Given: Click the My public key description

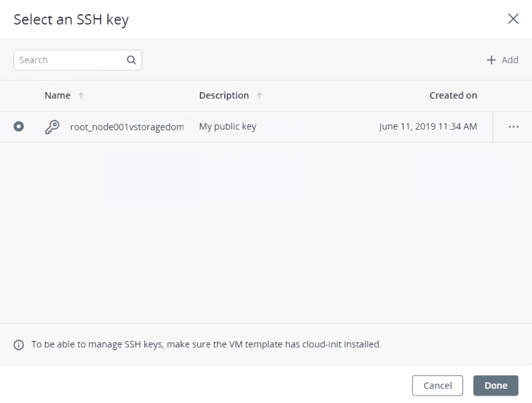Looking at the screenshot, I should [227, 126].
